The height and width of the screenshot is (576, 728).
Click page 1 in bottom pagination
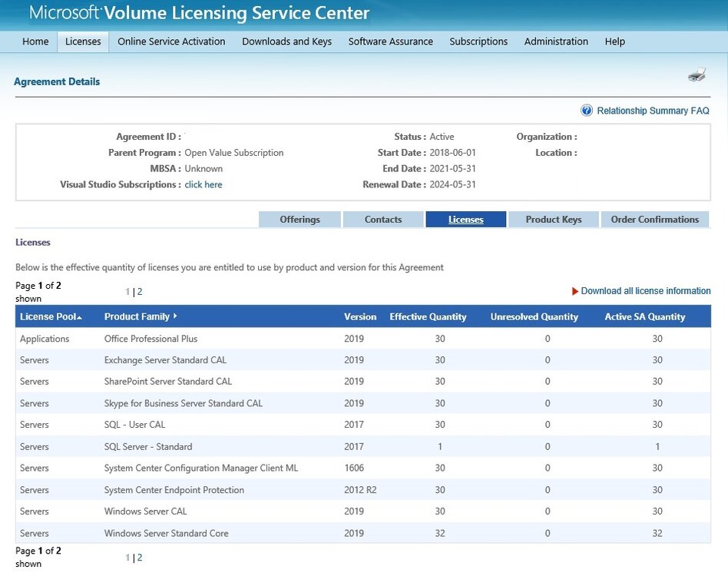pyautogui.click(x=127, y=558)
